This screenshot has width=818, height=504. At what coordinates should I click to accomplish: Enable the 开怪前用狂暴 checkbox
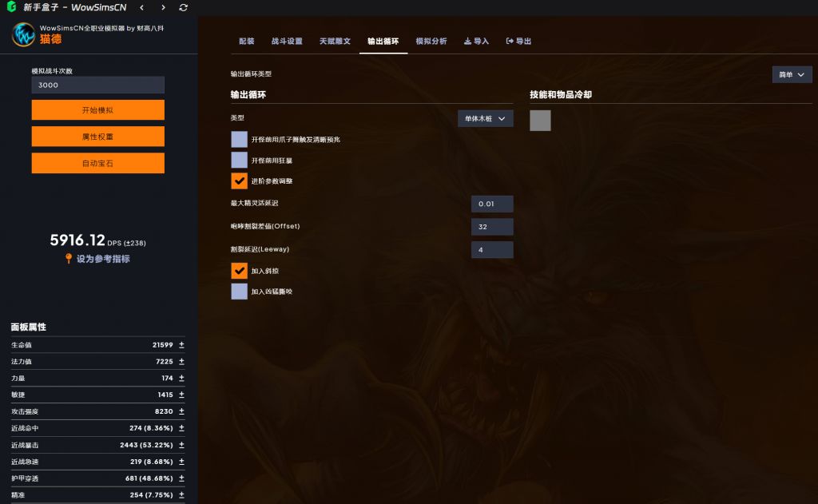click(x=239, y=159)
